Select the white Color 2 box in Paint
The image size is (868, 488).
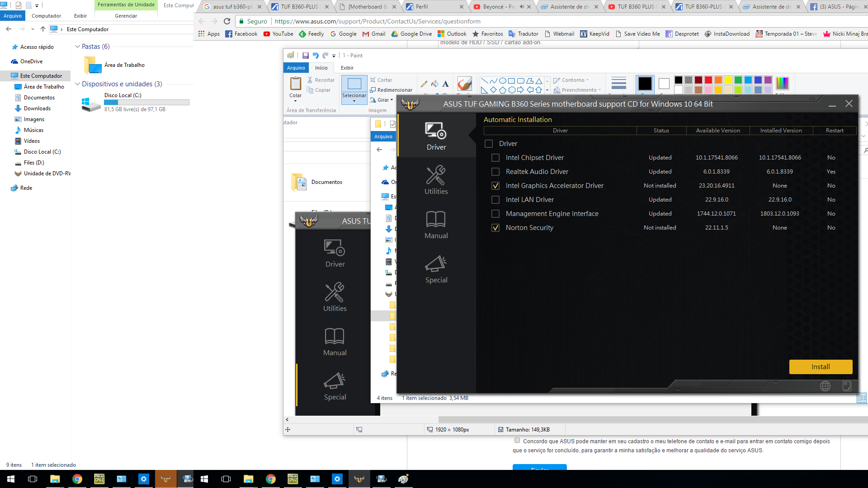(x=664, y=84)
